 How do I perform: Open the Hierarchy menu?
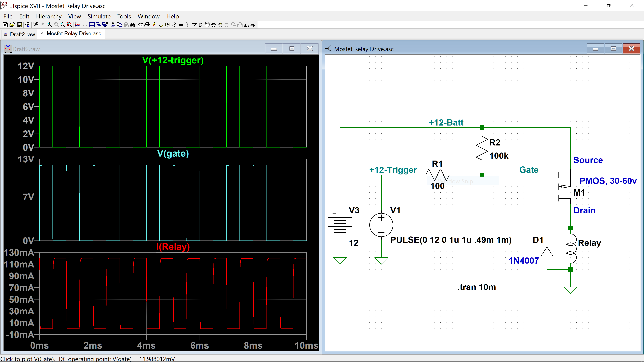(49, 16)
